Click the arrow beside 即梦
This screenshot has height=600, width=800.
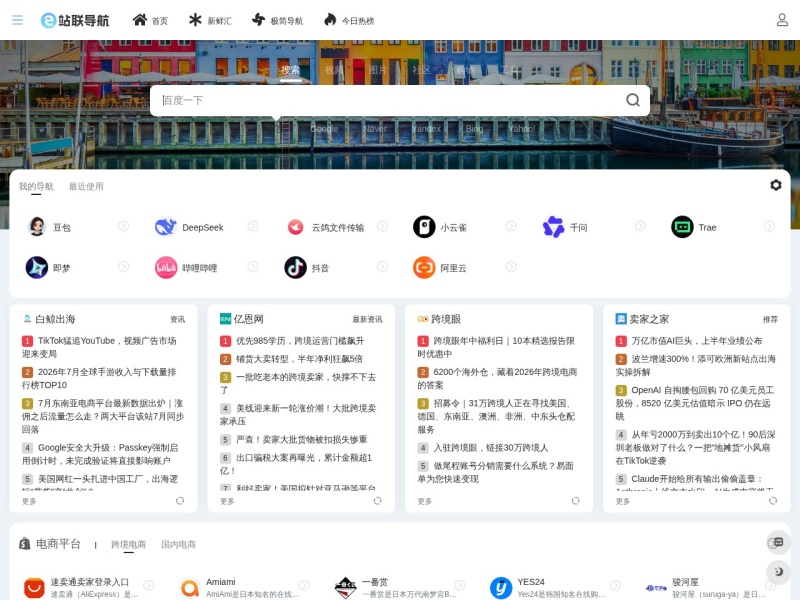123,266
